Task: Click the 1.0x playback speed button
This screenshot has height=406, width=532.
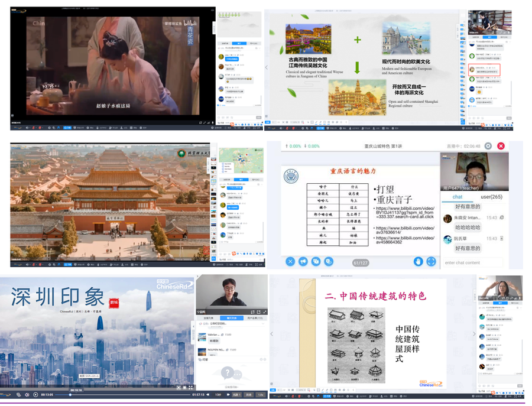Action: (261, 394)
